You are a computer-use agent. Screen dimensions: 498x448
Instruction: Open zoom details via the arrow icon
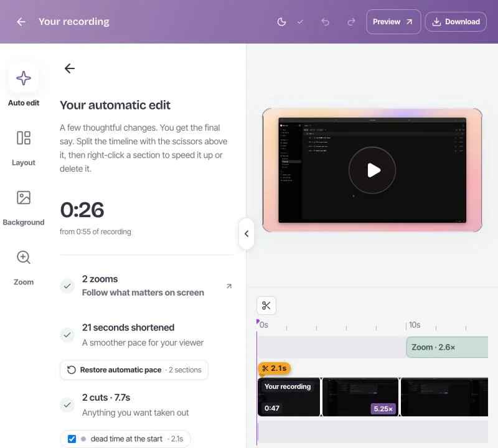(x=229, y=286)
